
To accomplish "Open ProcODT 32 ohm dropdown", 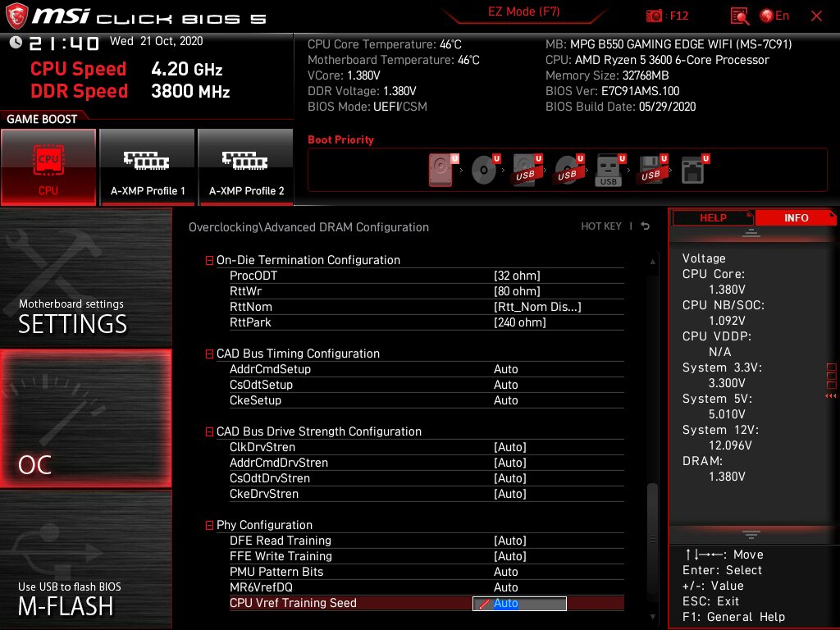I will [517, 276].
